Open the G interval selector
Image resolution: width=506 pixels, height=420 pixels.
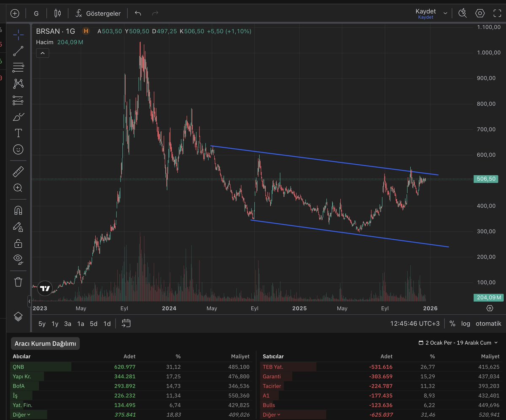[36, 13]
